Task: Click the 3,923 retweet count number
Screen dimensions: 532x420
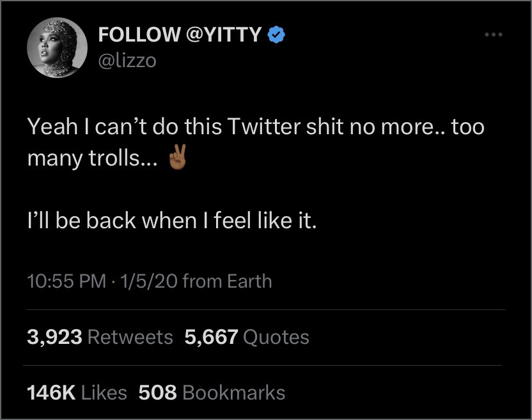Action: pyautogui.click(x=54, y=337)
